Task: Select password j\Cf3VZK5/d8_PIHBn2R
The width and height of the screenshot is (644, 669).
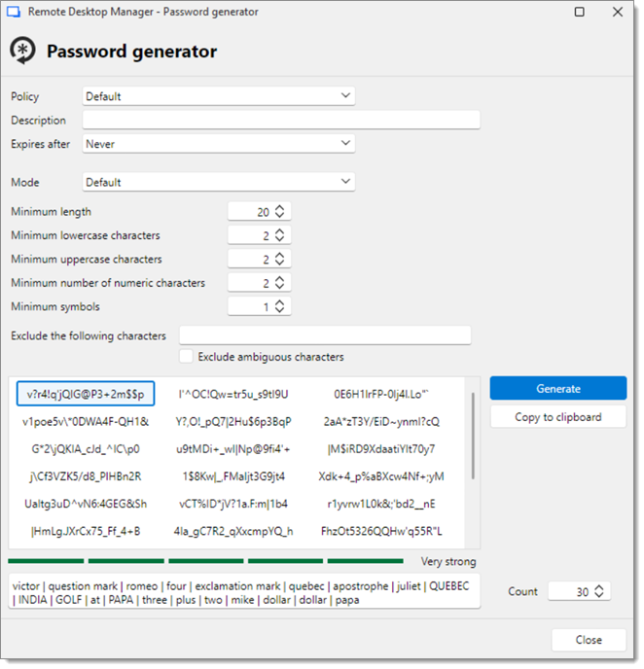Action: (86, 478)
